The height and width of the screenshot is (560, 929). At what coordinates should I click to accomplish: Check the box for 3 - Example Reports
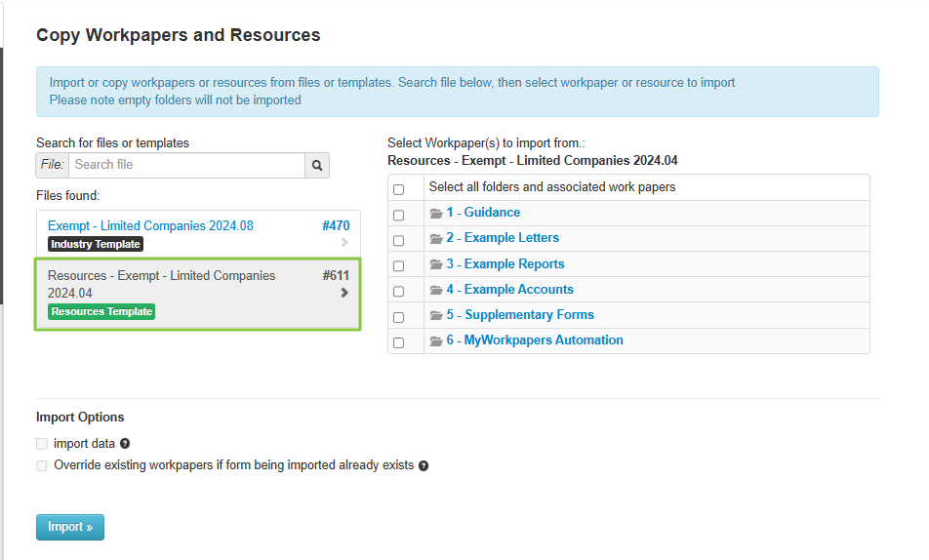pyautogui.click(x=398, y=266)
